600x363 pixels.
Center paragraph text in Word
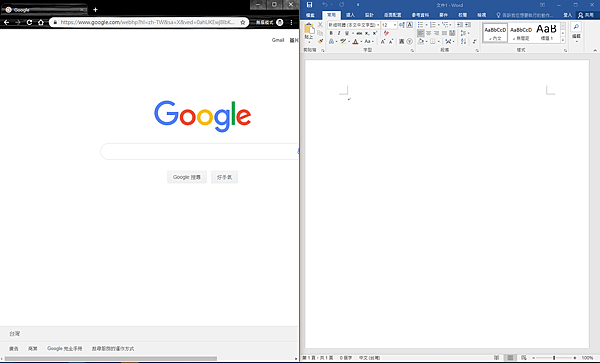[x=429, y=33]
